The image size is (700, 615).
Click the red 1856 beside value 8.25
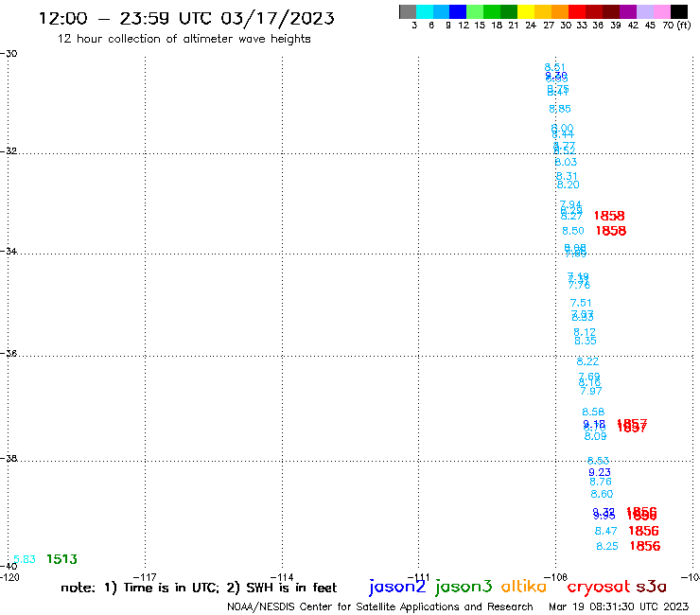(645, 546)
